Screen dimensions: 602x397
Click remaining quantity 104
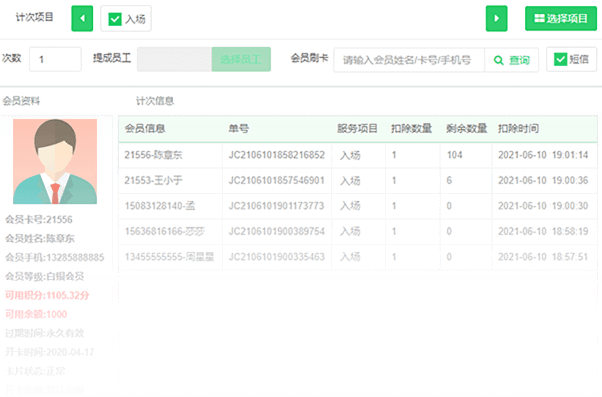point(455,155)
